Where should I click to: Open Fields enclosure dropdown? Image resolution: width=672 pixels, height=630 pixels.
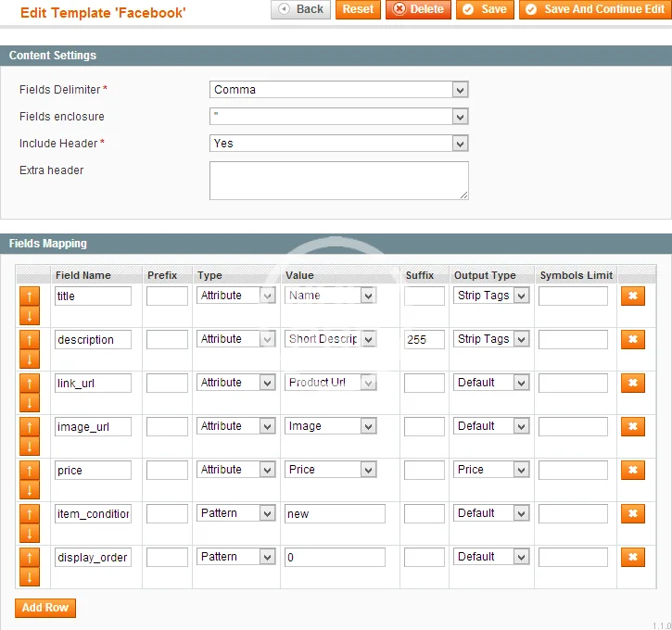pyautogui.click(x=338, y=117)
